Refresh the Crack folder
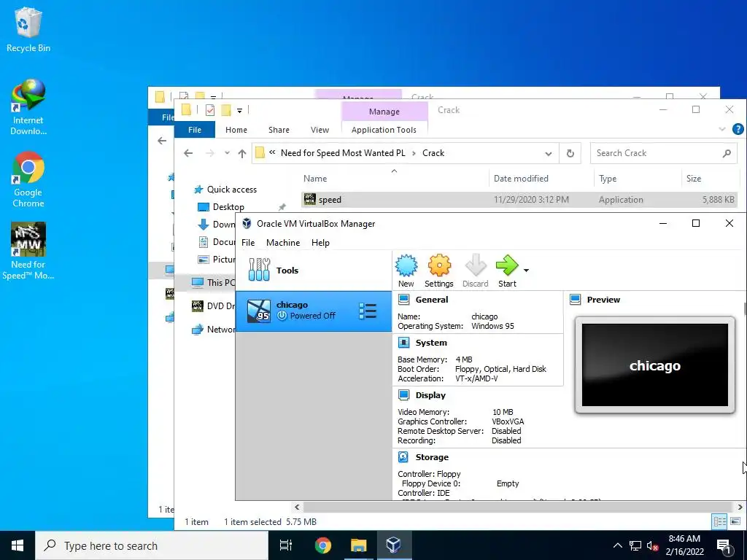 pos(570,153)
